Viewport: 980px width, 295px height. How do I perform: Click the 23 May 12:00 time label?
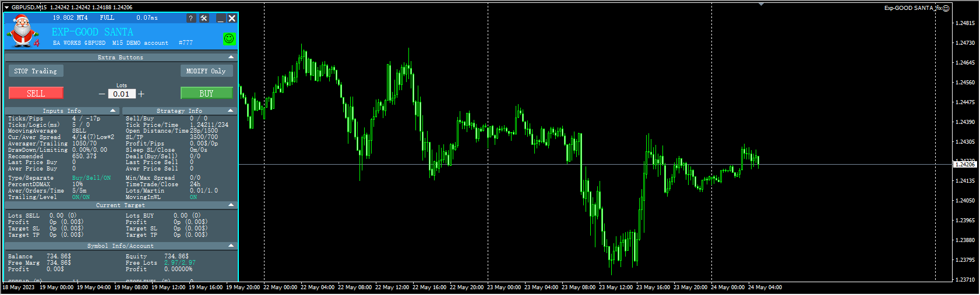point(616,287)
